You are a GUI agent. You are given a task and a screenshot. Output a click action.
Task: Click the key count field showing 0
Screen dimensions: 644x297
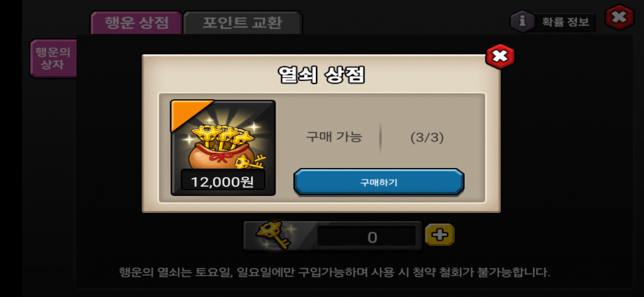tap(367, 237)
